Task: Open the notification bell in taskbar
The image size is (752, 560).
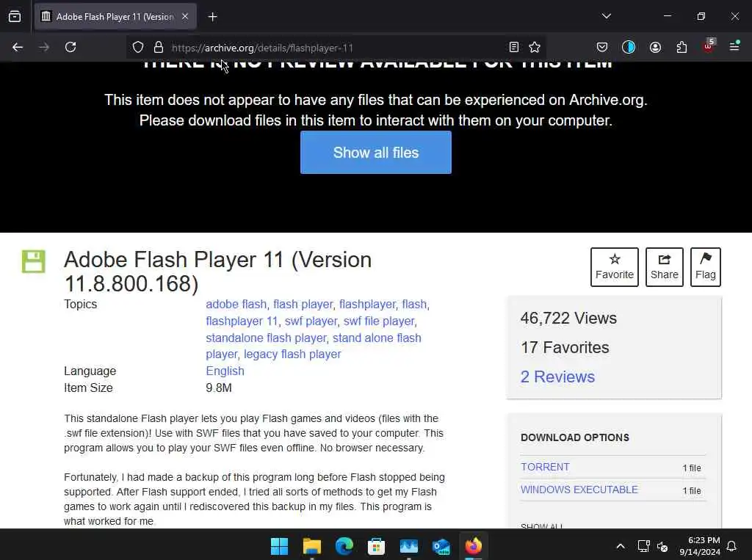Action: 732,546
